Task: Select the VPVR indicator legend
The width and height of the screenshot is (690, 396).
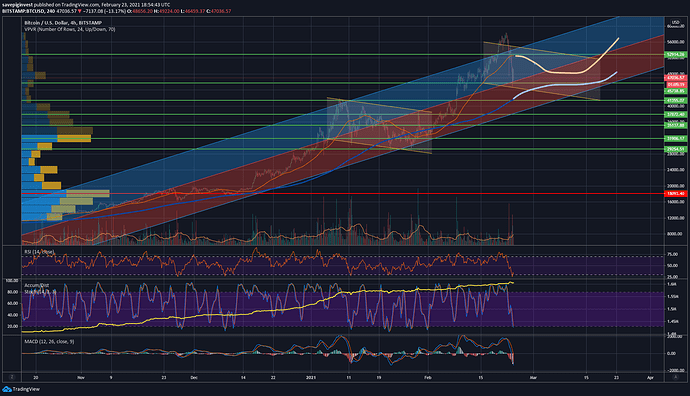Action: coord(70,29)
